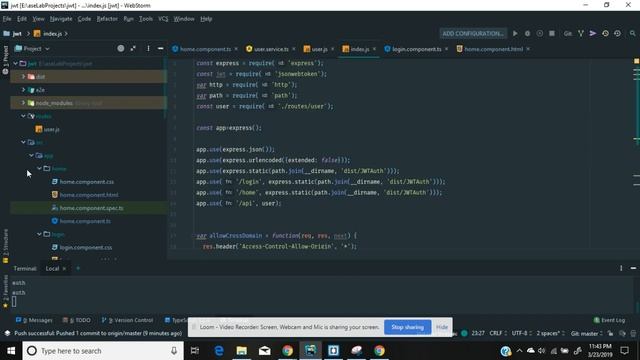Open the TODO tool window
The width and height of the screenshot is (640, 360).
tap(77, 320)
